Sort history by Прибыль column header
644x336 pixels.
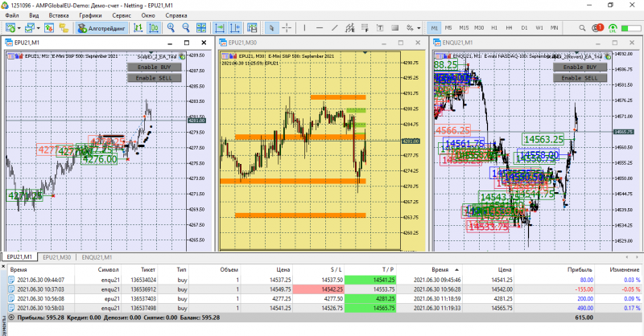pyautogui.click(x=580, y=269)
